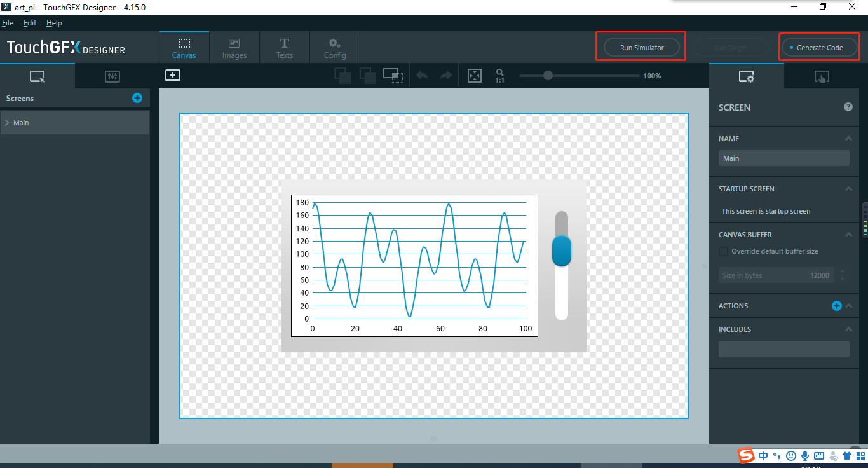Toggle the Chinese input mode icon
868x468 pixels.
[x=763, y=456]
